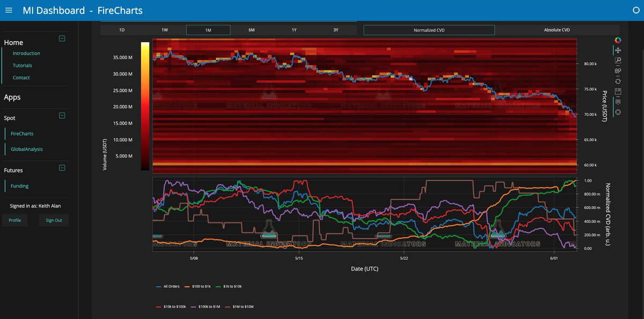Switch to the 1D timeframe
Viewport: 644px width, 319px height.
click(x=122, y=30)
